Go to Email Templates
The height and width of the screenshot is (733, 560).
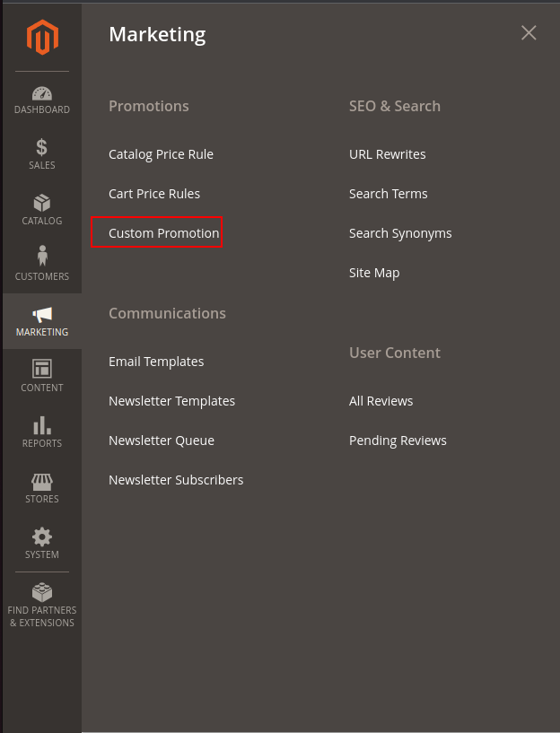click(156, 362)
